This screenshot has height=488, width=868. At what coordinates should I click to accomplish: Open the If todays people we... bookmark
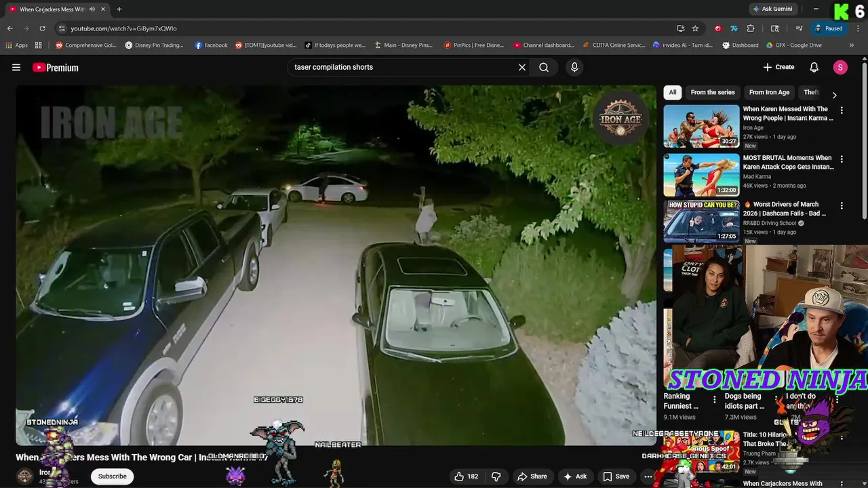coord(335,45)
